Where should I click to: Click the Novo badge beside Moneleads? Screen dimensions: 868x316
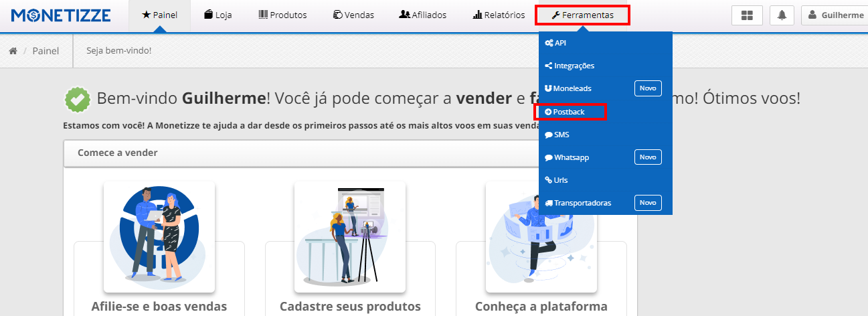[648, 88]
